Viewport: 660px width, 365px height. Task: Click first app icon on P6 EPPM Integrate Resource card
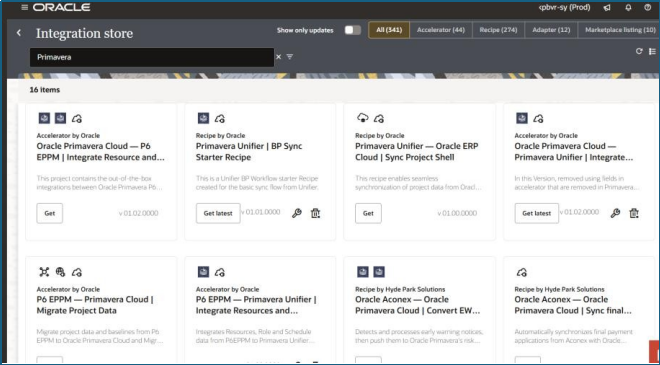[x=44, y=118]
